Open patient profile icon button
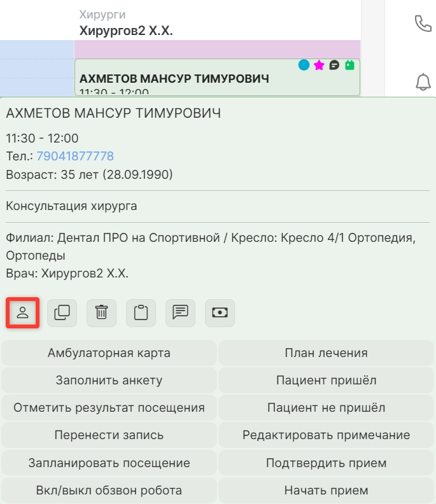Screen dimensions: 436x504 click(23, 312)
